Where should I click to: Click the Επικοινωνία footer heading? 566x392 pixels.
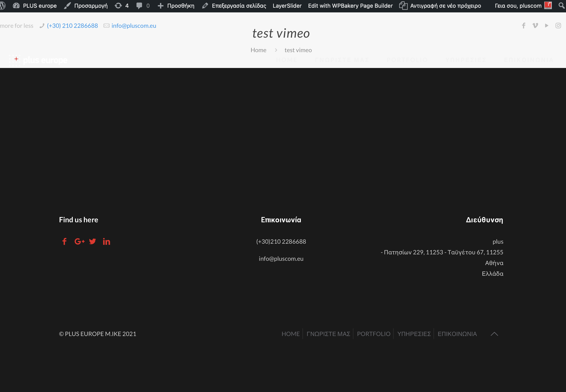[x=281, y=220]
